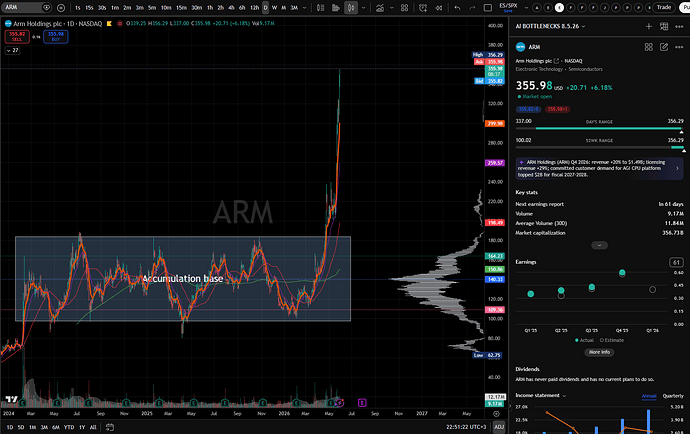The width and height of the screenshot is (690, 434).
Task: Open the ARM details grid icon
Action: [x=649, y=47]
